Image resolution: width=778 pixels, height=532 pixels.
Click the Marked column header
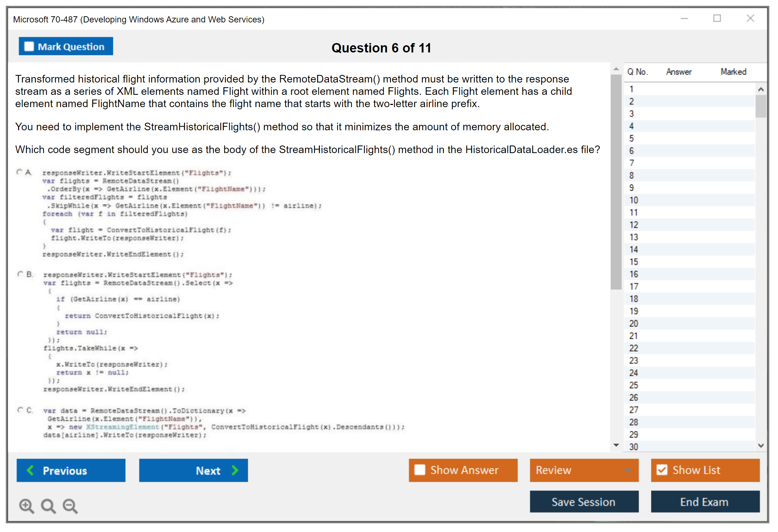[x=733, y=72]
